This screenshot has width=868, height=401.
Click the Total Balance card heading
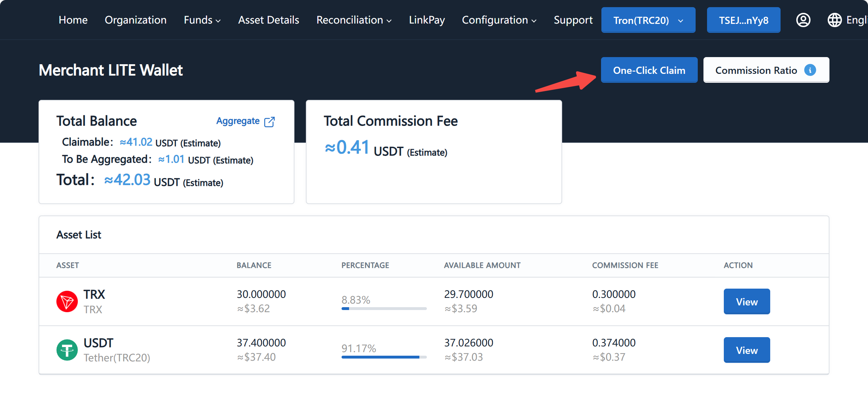pyautogui.click(x=96, y=121)
